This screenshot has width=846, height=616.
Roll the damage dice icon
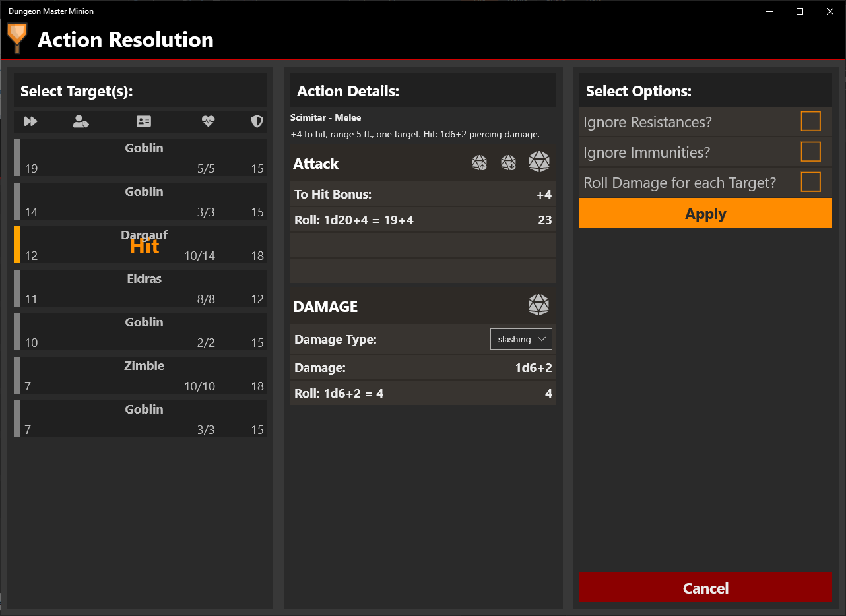538,305
